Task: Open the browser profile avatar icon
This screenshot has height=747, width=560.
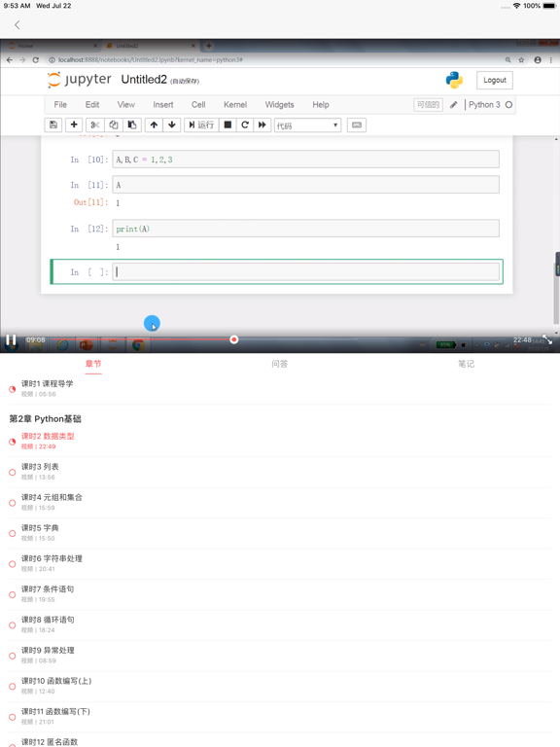Action: coord(538,60)
